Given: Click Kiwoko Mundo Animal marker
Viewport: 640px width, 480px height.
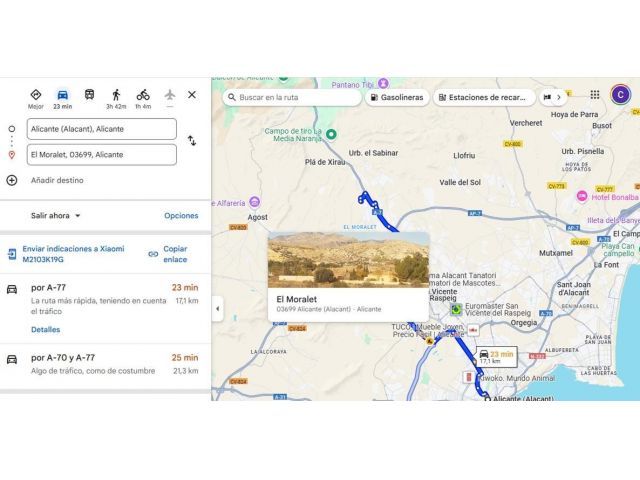Looking at the screenshot, I should coord(469,378).
